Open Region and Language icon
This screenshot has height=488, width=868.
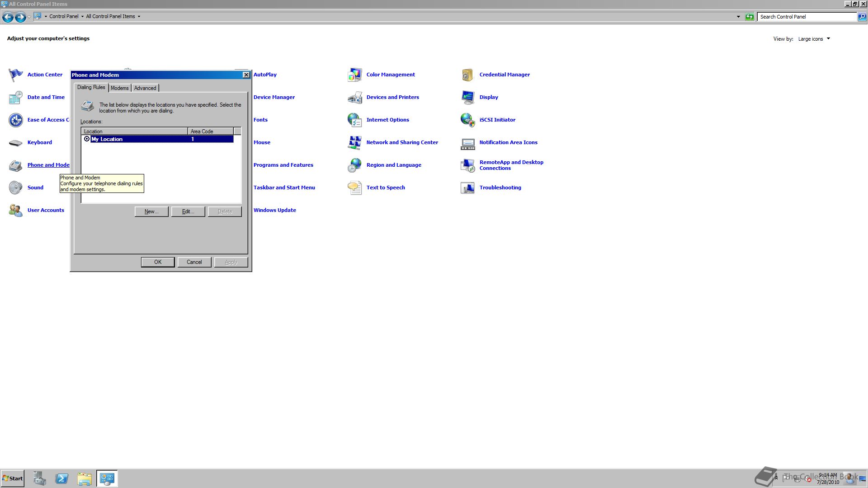coord(355,165)
